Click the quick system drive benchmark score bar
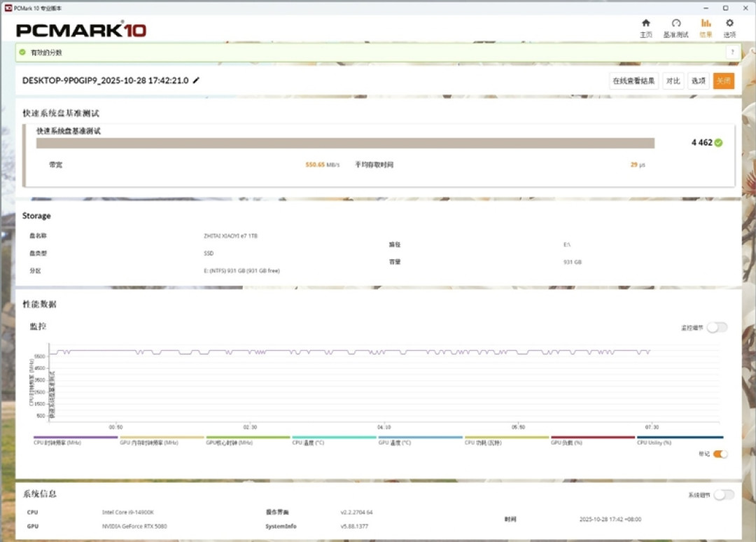 click(x=345, y=144)
